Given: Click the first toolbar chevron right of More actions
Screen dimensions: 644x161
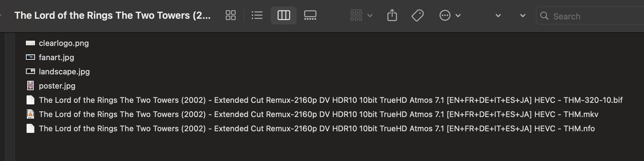Looking at the screenshot, I should [x=498, y=16].
